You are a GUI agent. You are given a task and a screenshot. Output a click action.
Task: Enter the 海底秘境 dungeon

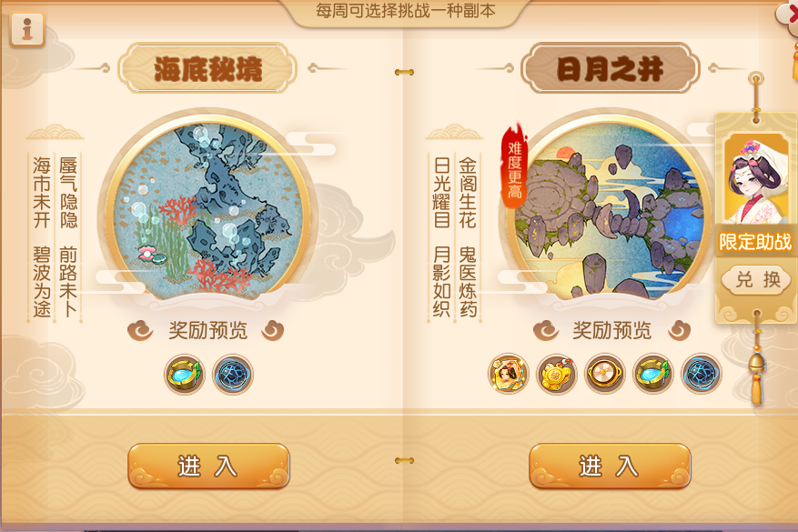point(208,466)
